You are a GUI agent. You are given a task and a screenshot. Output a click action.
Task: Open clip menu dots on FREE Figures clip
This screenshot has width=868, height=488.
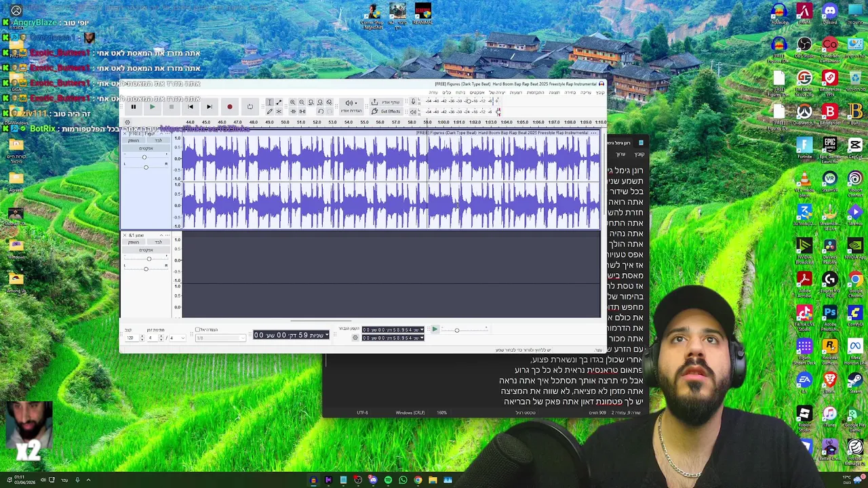(594, 133)
